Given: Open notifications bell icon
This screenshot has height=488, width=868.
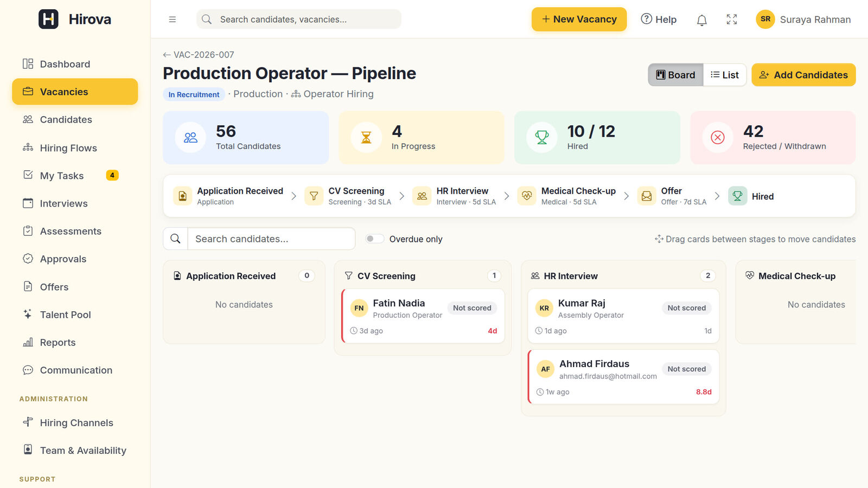Looking at the screenshot, I should tap(701, 20).
